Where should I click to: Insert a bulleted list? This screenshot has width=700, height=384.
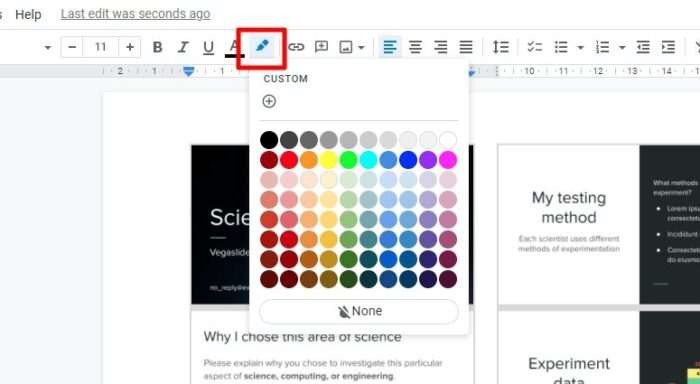point(561,47)
